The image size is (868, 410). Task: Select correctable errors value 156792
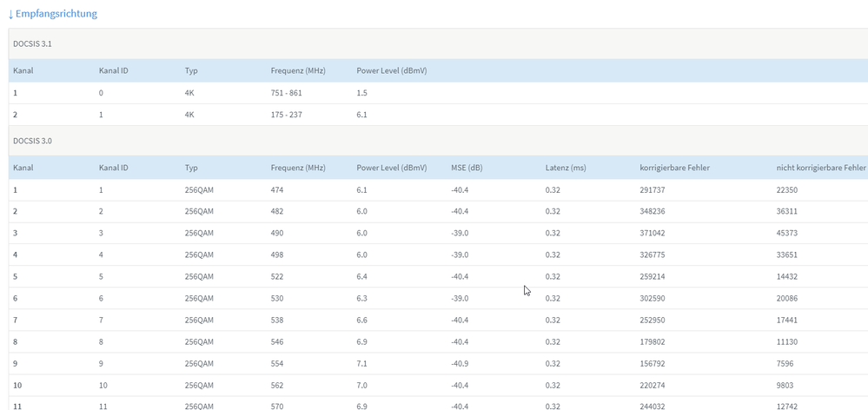653,363
